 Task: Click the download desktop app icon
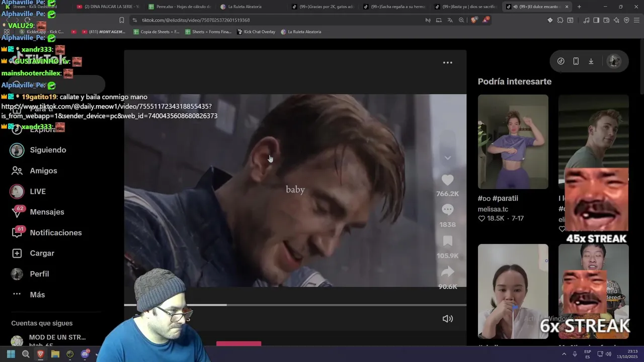(x=591, y=61)
